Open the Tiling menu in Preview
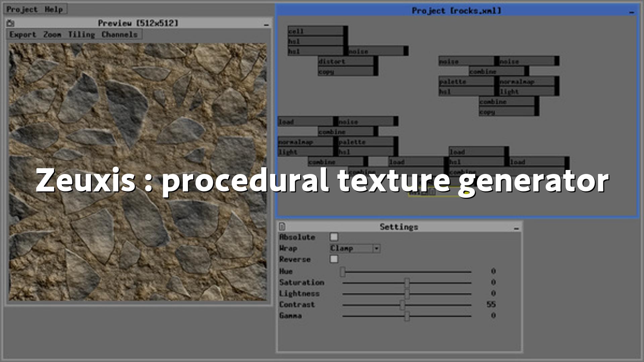Image resolution: width=644 pixels, height=362 pixels. [x=82, y=35]
